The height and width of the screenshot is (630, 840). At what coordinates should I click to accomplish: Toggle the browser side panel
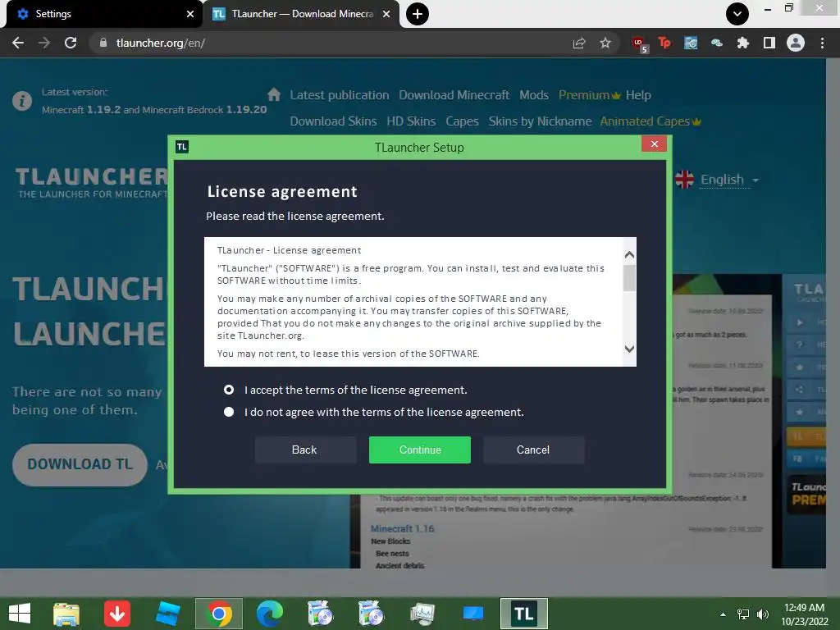pyautogui.click(x=769, y=43)
